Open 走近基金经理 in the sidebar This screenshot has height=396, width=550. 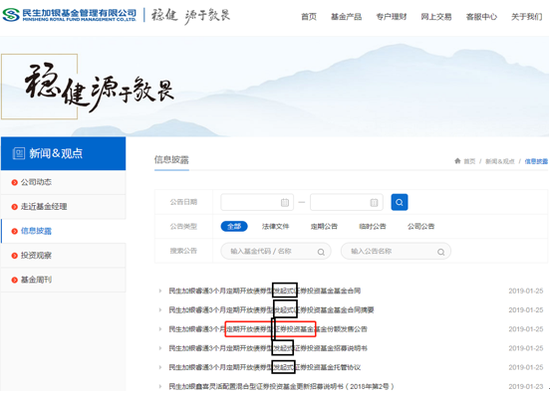point(63,207)
